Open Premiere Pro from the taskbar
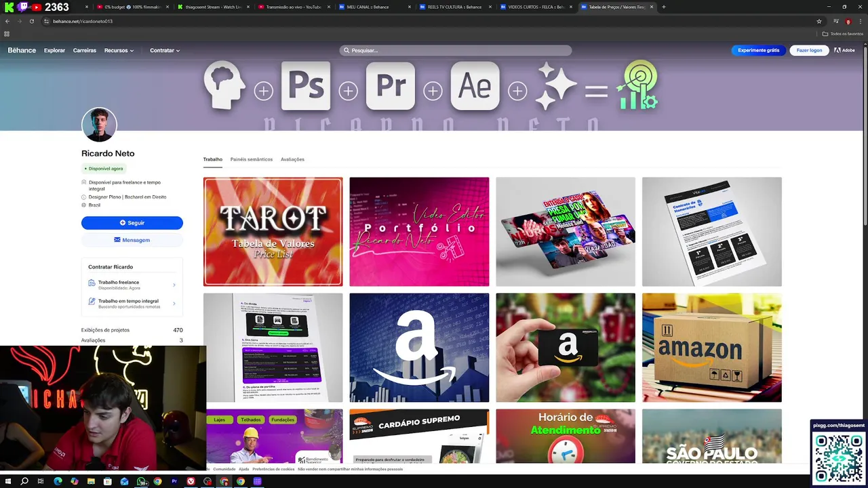The height and width of the screenshot is (488, 868). pyautogui.click(x=174, y=481)
